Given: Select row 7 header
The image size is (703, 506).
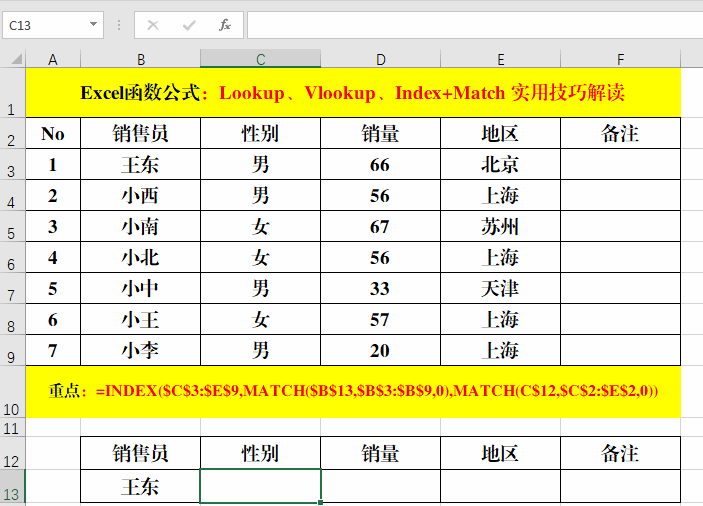Looking at the screenshot, I should (13, 288).
